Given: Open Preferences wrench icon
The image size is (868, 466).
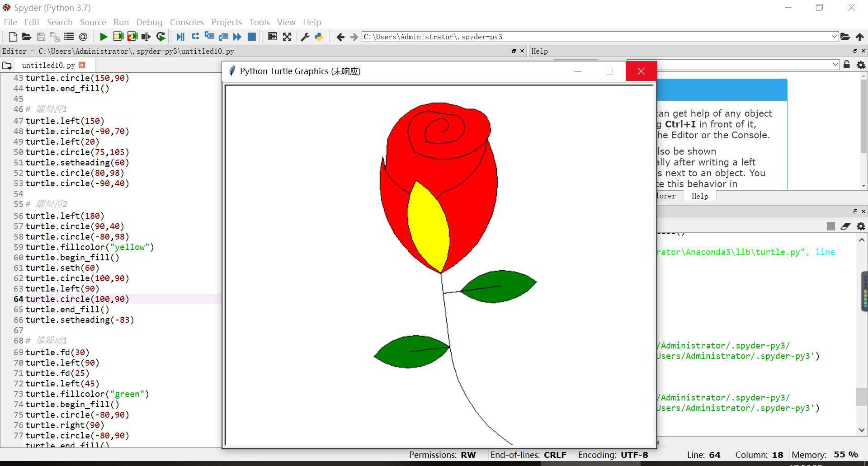Looking at the screenshot, I should (305, 37).
